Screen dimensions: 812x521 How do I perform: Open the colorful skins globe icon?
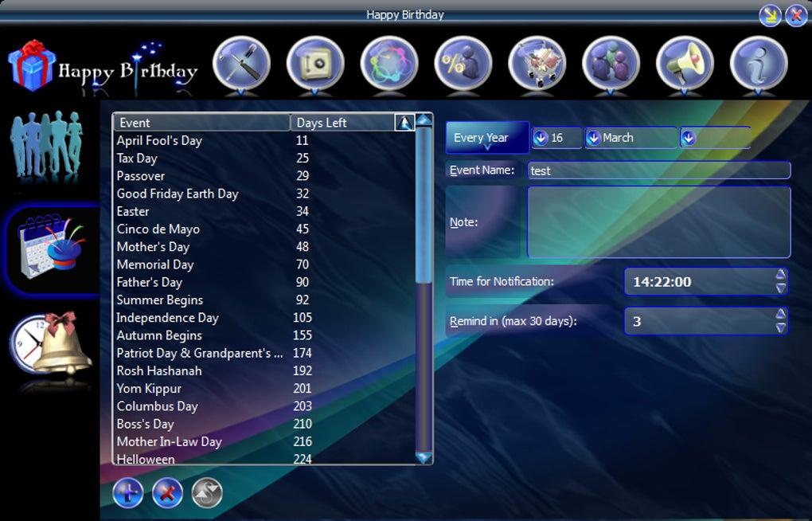coord(389,63)
